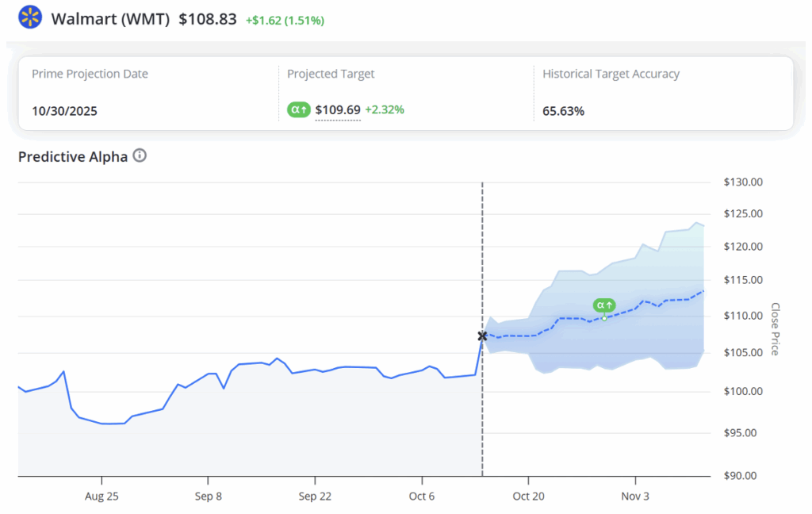
Task: Click the $115.00 axis label
Action: (743, 280)
